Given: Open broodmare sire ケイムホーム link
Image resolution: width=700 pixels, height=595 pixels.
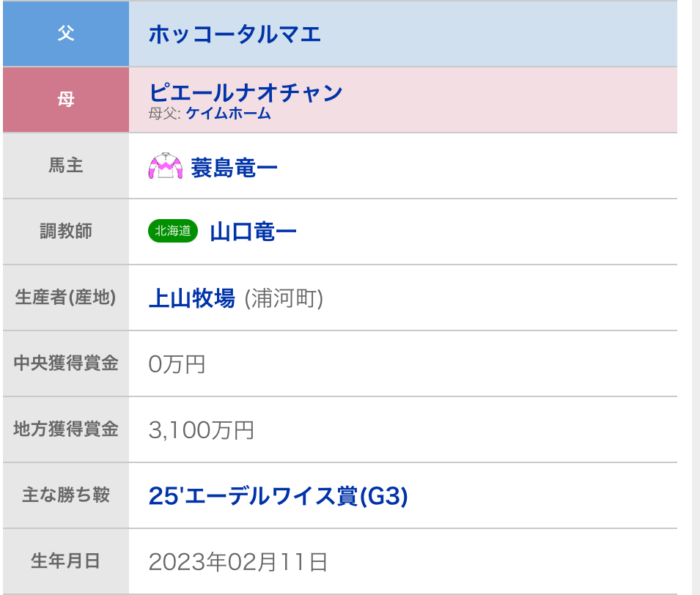Looking at the screenshot, I should click(x=228, y=114).
